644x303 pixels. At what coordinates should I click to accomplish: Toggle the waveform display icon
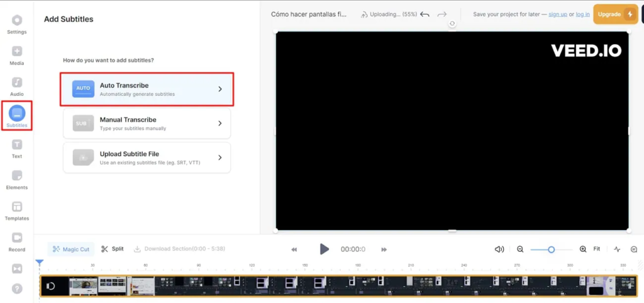pyautogui.click(x=617, y=249)
